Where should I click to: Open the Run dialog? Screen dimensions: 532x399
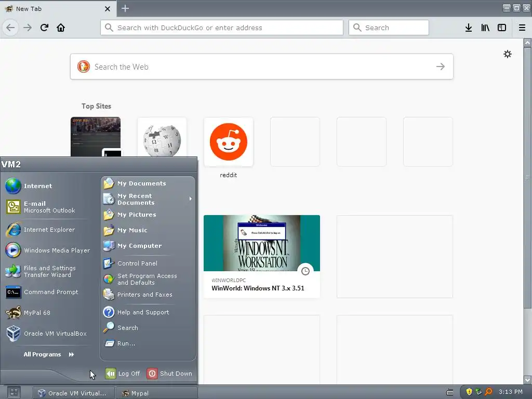click(x=148, y=343)
